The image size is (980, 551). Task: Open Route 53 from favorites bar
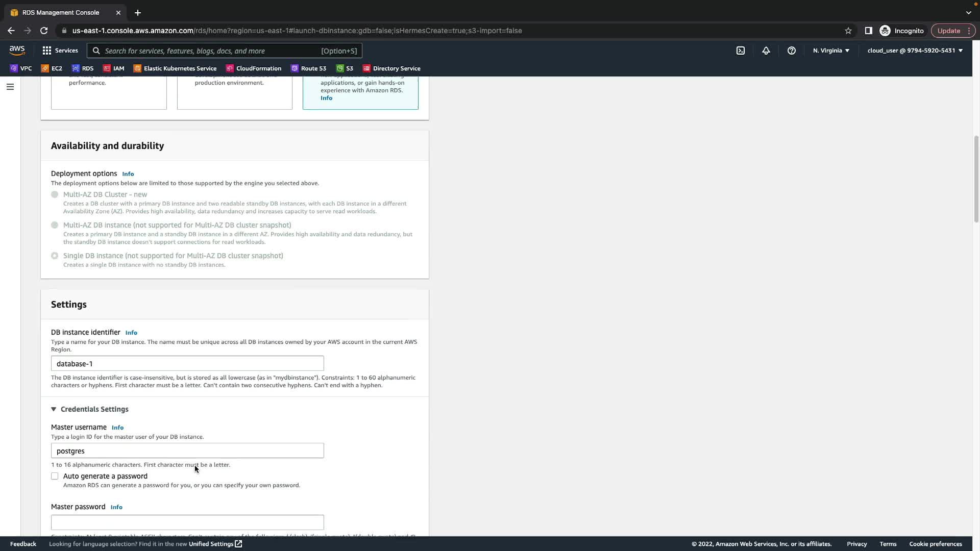[308, 68]
